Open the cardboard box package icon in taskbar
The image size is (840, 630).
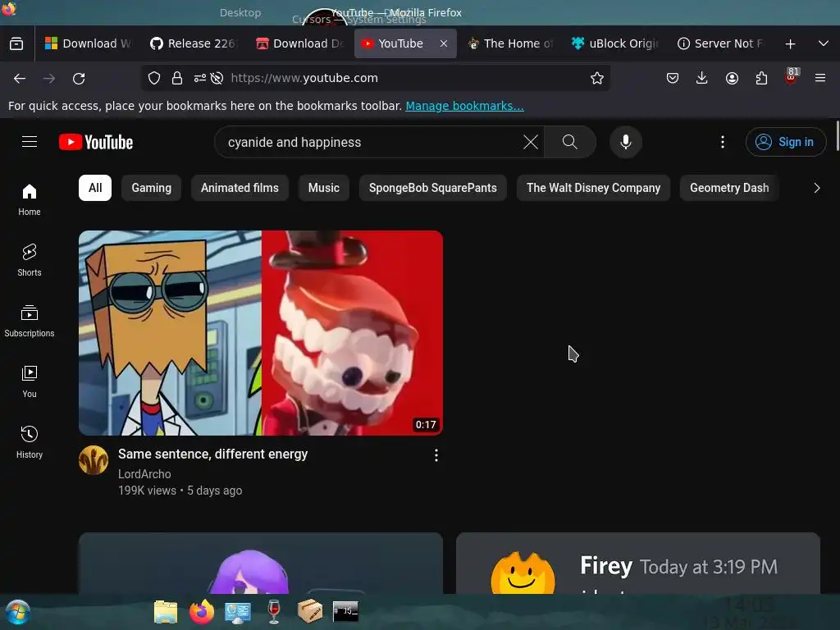coord(309,612)
